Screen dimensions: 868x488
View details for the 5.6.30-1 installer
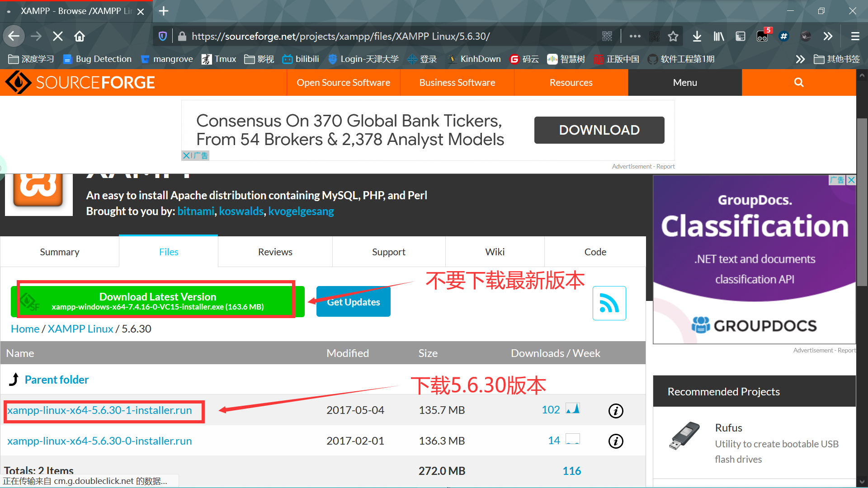tap(616, 411)
